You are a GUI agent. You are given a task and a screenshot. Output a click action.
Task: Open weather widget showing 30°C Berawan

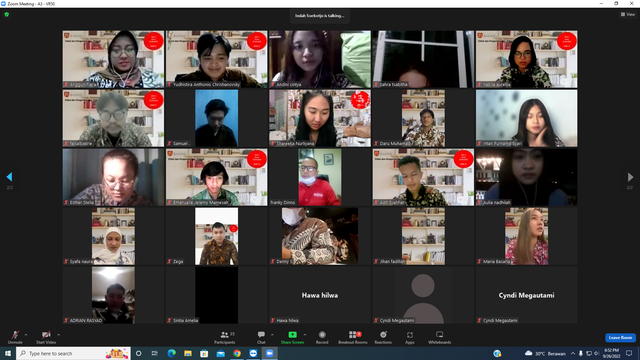[545, 353]
